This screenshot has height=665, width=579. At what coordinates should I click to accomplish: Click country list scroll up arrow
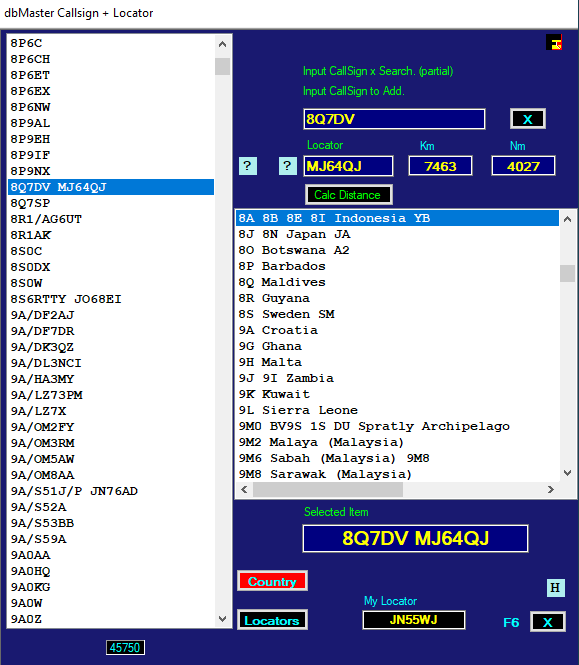(568, 219)
